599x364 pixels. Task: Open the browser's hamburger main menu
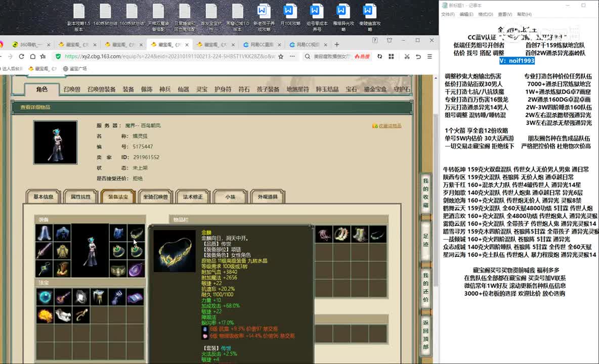[x=430, y=57]
